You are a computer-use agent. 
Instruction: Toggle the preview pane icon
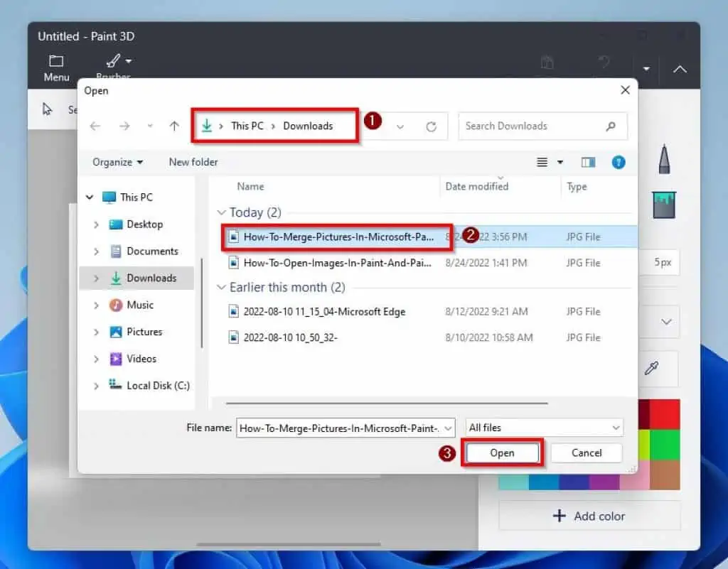pyautogui.click(x=588, y=162)
